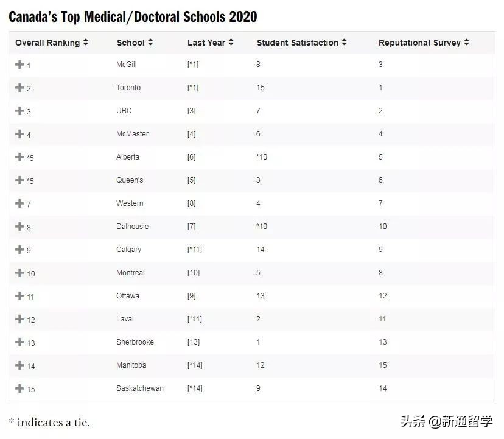Viewport: 504px width, 439px height.
Task: Click the plus icon beside Laval
Action: point(20,319)
